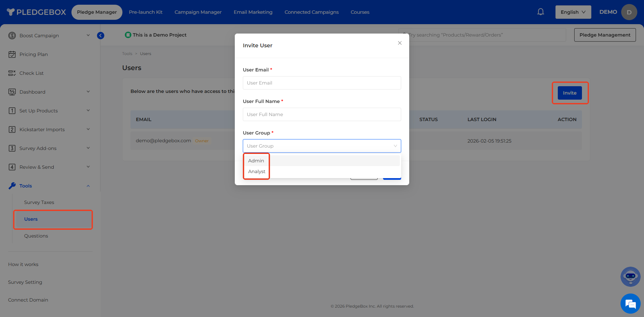The height and width of the screenshot is (317, 644).
Task: Collapse sidebar with the blue arrow icon
Action: tap(101, 36)
